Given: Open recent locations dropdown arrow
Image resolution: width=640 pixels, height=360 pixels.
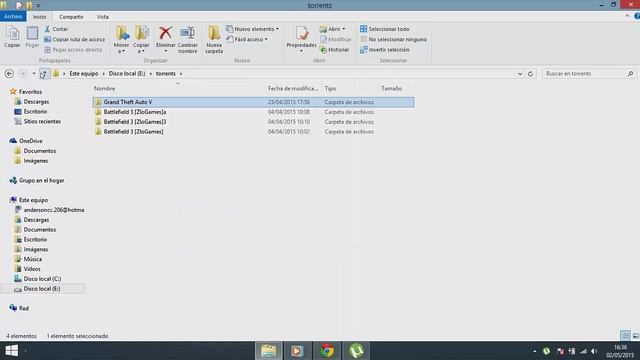Looking at the screenshot, I should (x=34, y=73).
